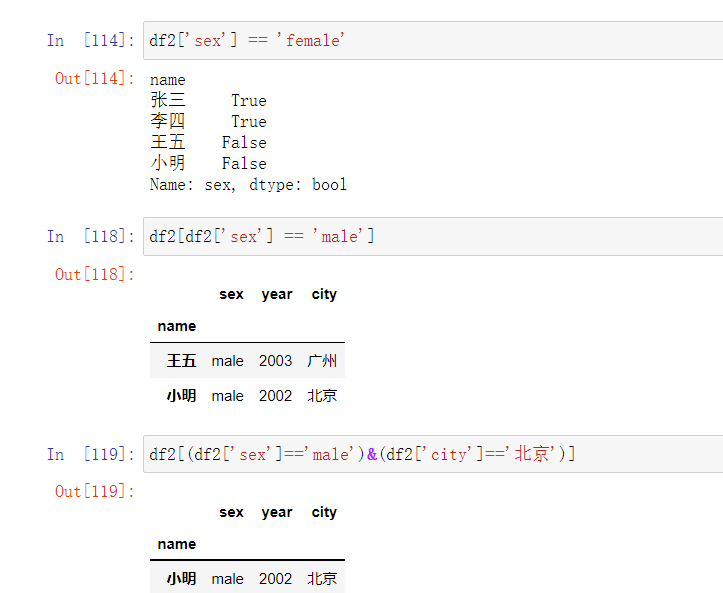This screenshot has width=723, height=593.
Task: Click 2002 cell in Out[119] table
Action: point(275,579)
